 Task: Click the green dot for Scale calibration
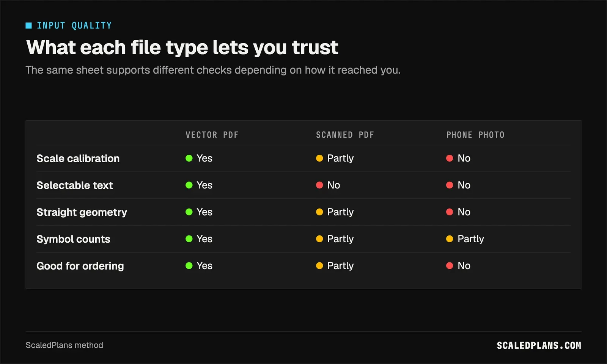click(189, 158)
